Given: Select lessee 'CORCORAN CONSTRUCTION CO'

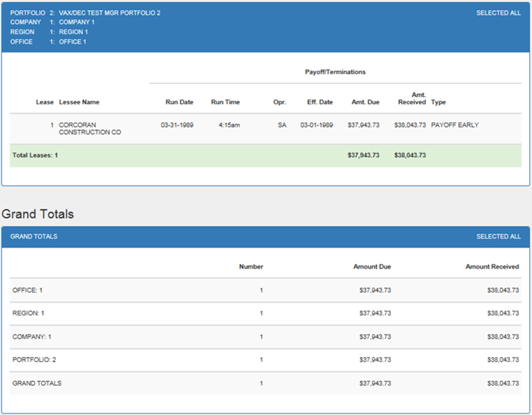Looking at the screenshot, I should (90, 129).
